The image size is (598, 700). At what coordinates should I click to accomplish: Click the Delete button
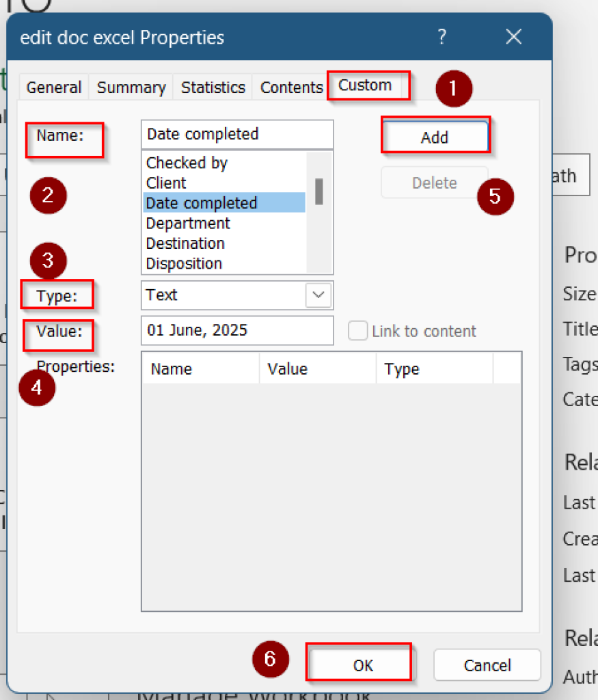434,183
